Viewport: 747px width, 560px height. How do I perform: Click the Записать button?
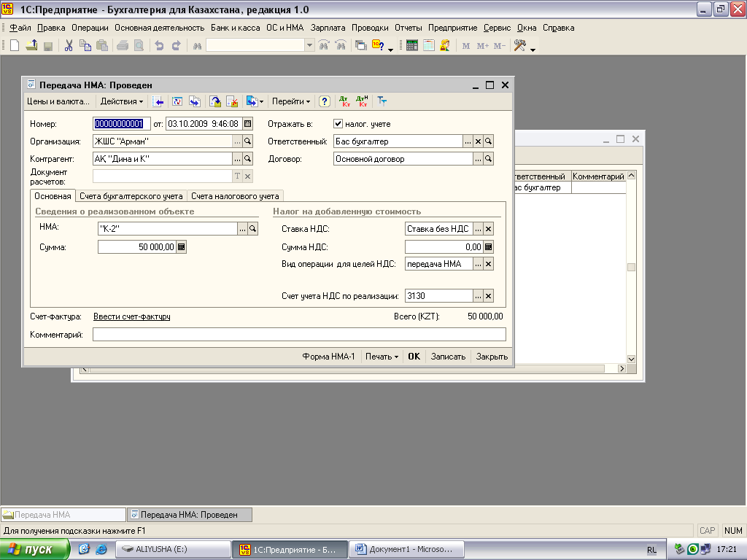coord(448,357)
